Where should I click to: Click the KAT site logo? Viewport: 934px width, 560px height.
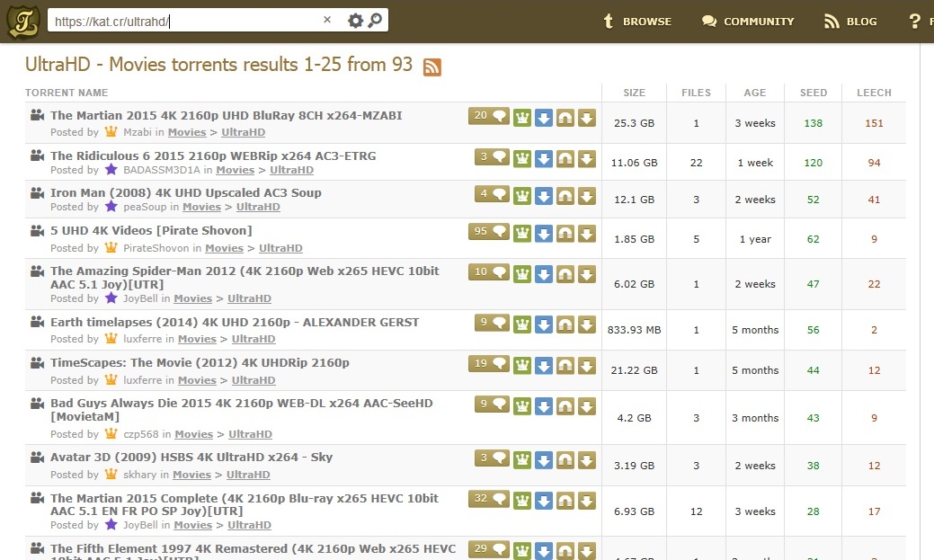(23, 22)
